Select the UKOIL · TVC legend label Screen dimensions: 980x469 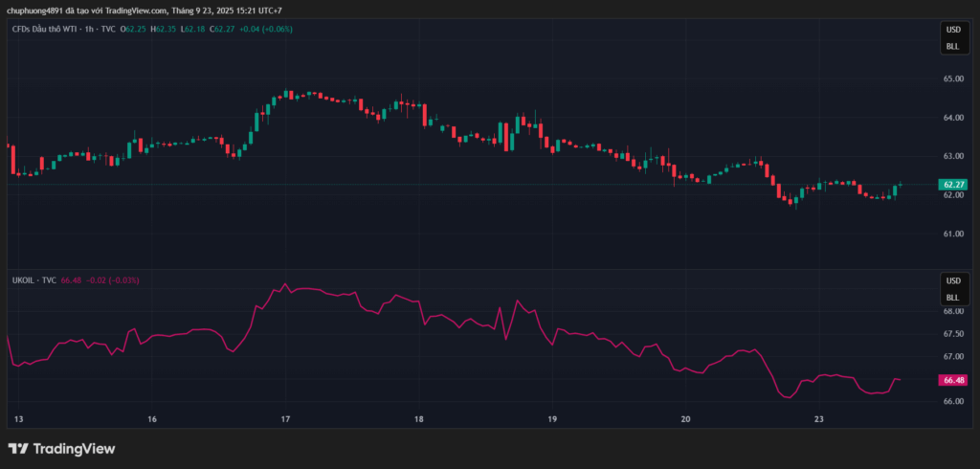click(x=33, y=279)
